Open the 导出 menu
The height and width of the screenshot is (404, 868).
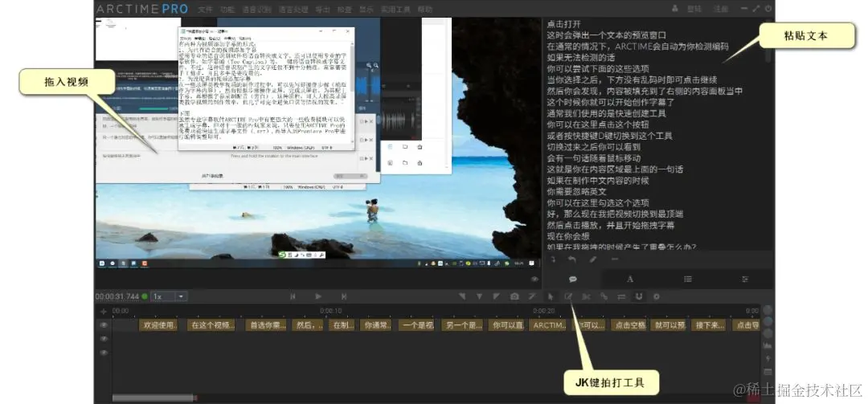point(322,10)
